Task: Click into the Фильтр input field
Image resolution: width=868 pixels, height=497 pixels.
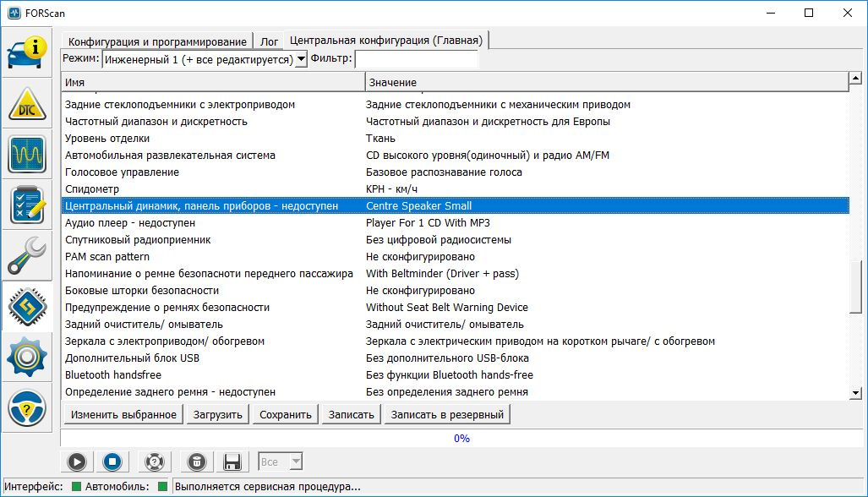Action: tap(417, 58)
